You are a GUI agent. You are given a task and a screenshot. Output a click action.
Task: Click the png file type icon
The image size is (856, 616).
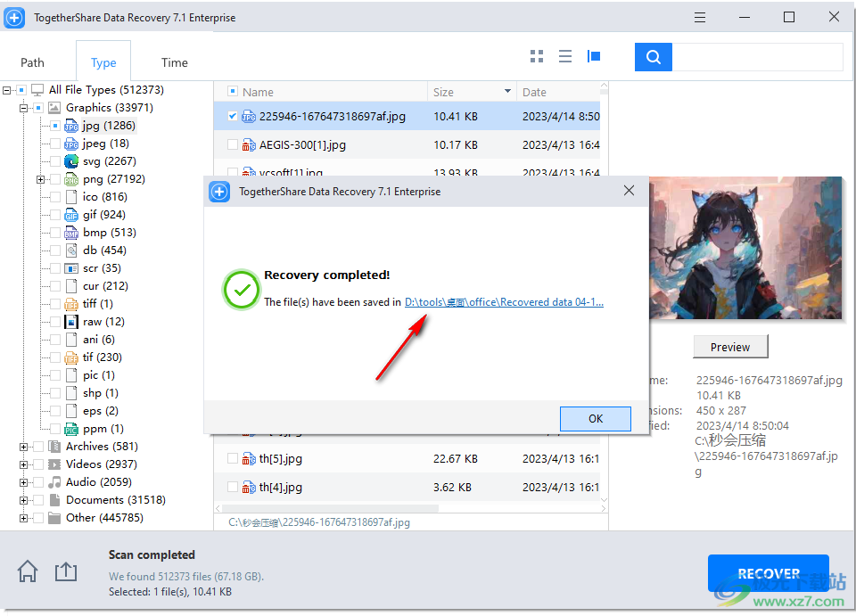click(71, 179)
